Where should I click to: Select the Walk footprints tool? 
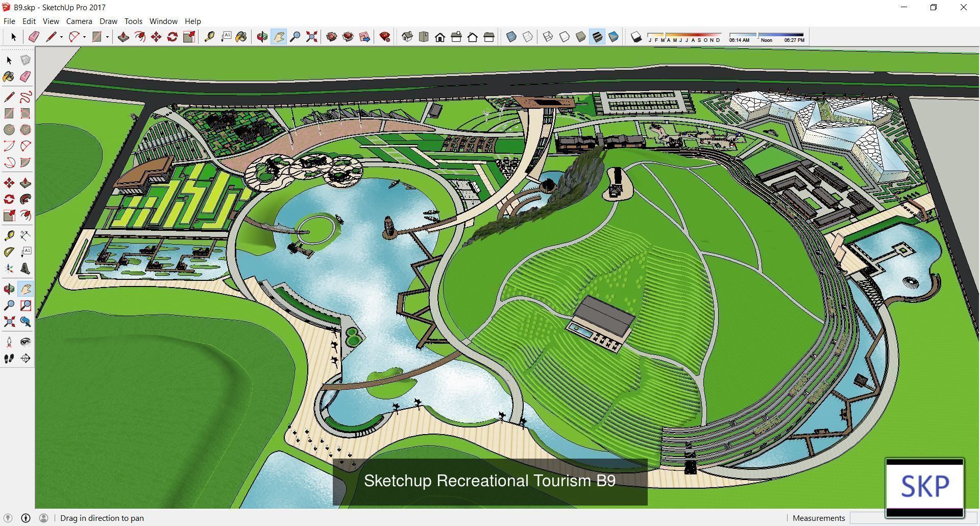9,358
